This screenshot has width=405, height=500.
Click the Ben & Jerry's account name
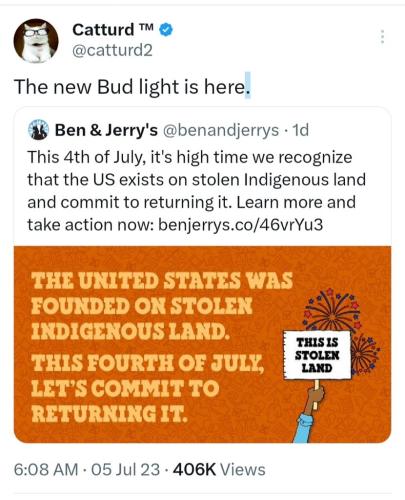(x=106, y=130)
